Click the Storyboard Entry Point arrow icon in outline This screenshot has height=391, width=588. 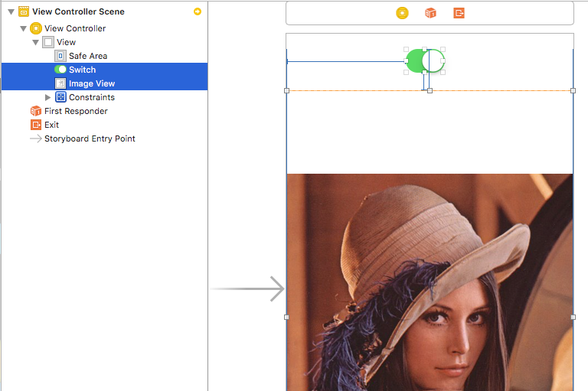point(36,138)
